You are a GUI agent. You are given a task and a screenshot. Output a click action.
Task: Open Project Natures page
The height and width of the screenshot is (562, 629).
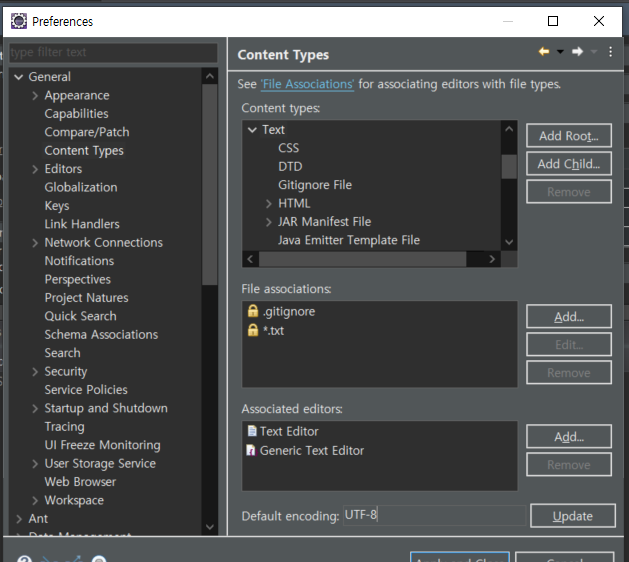[x=86, y=298]
